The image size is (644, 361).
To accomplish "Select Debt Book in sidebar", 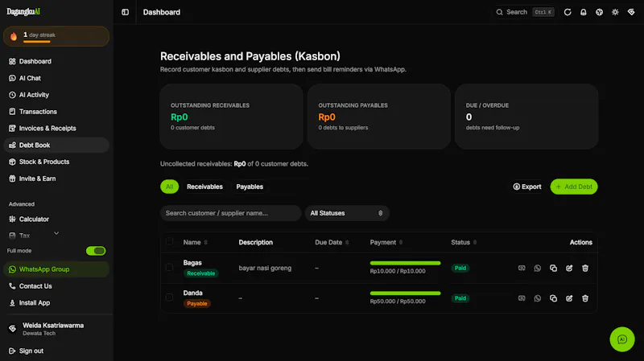I will pos(56,146).
